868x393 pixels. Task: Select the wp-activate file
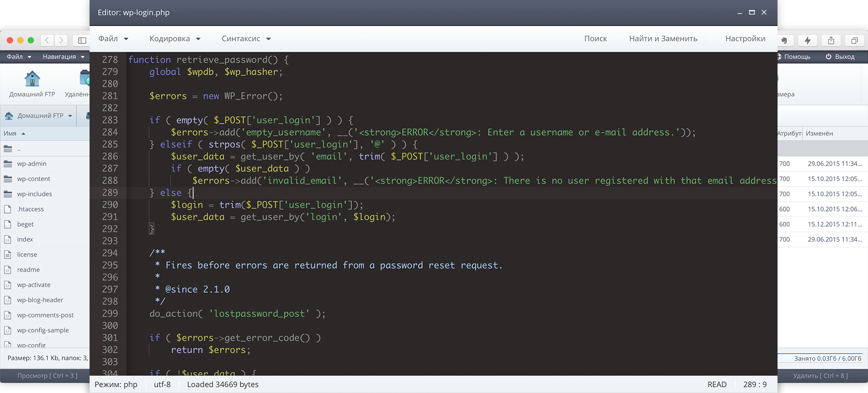pos(34,284)
